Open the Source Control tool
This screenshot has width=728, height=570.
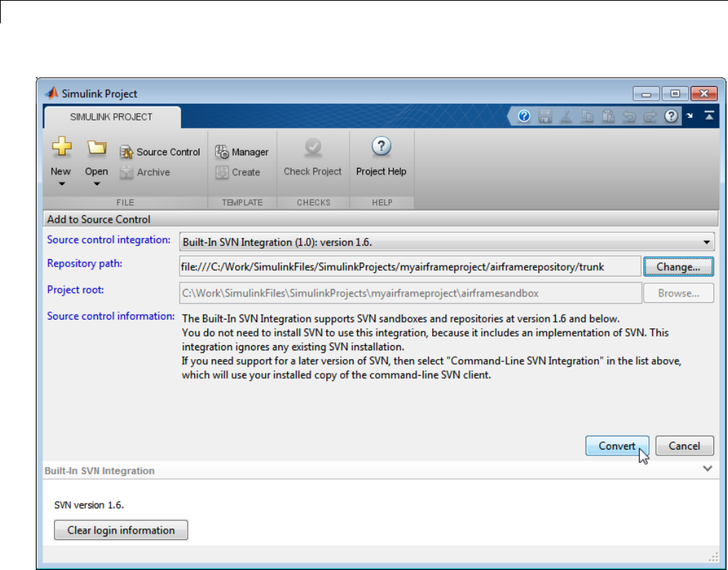(159, 152)
